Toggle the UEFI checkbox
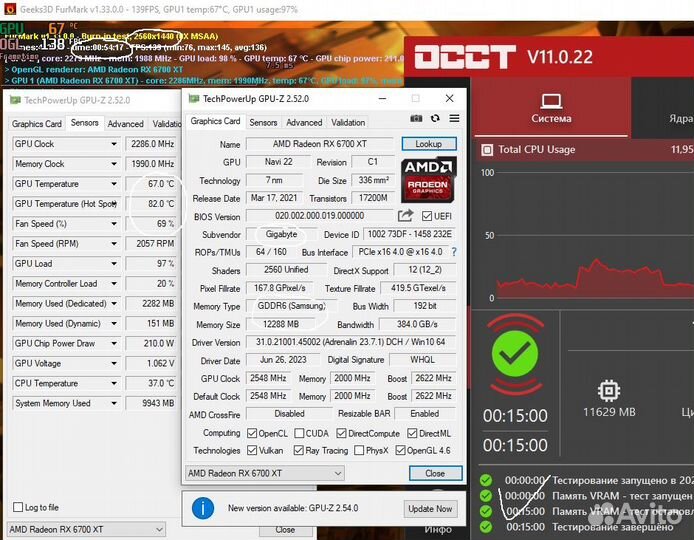This screenshot has width=694, height=540. pyautogui.click(x=427, y=216)
